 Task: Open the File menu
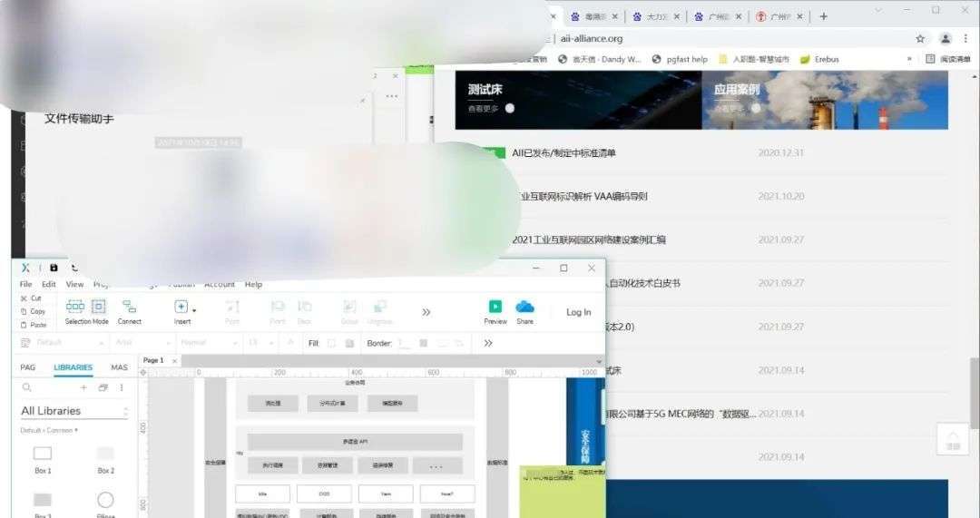(x=26, y=284)
